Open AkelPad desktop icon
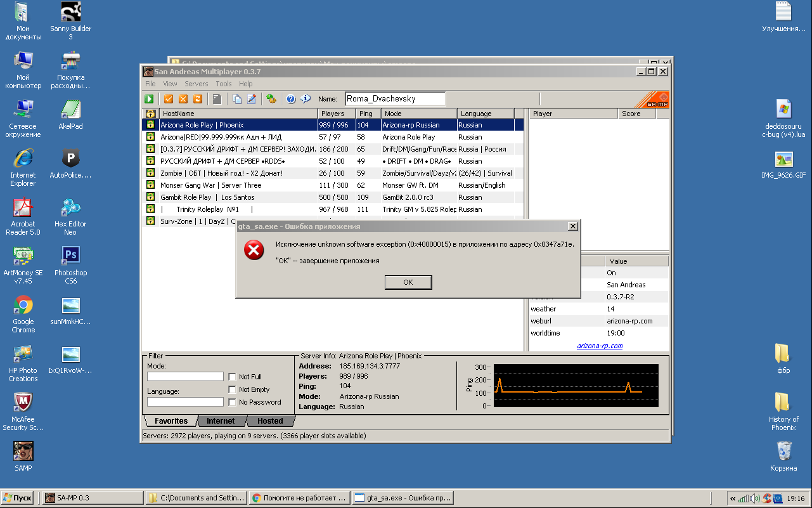Image resolution: width=812 pixels, height=508 pixels. click(x=70, y=114)
